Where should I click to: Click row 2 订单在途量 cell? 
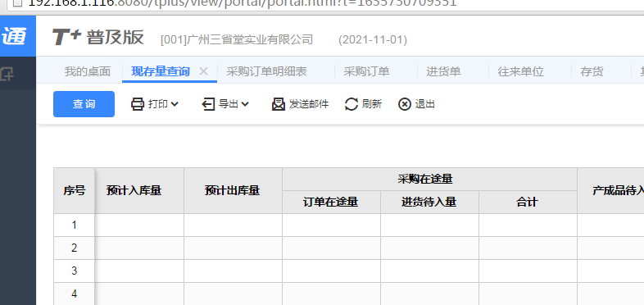[x=331, y=248]
